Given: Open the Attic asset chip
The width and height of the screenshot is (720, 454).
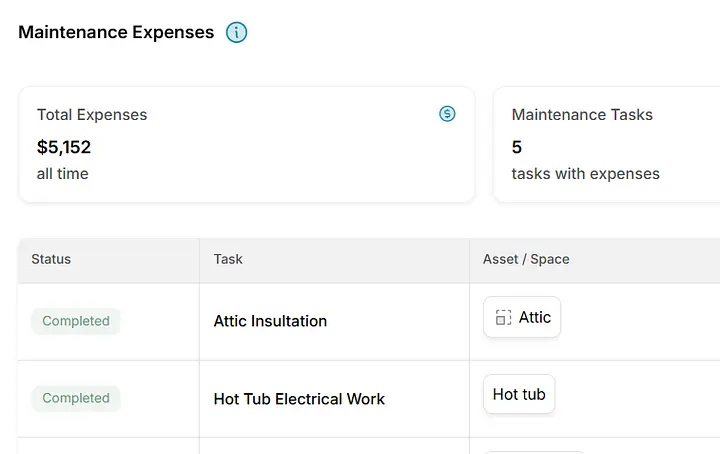Looking at the screenshot, I should (x=522, y=318).
